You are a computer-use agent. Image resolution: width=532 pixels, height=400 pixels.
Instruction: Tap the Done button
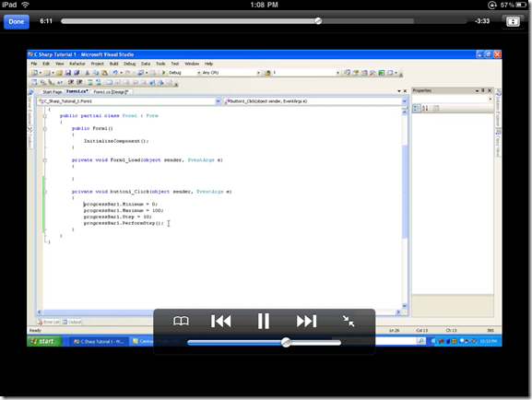point(17,21)
